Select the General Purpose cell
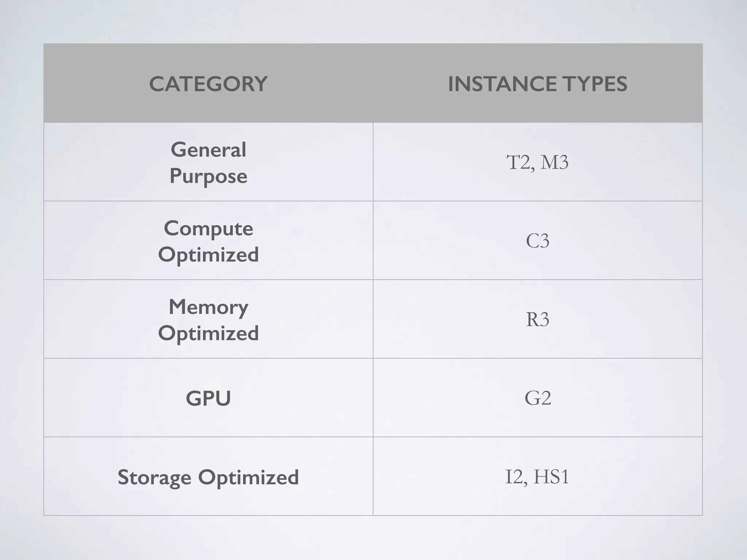This screenshot has height=560, width=747. [208, 163]
